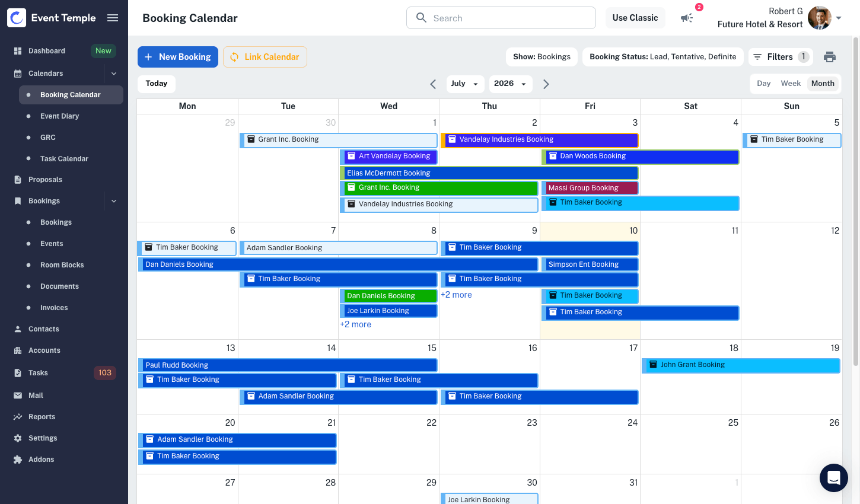This screenshot has width=860, height=504.
Task: Go to previous month arrow
Action: tap(433, 84)
